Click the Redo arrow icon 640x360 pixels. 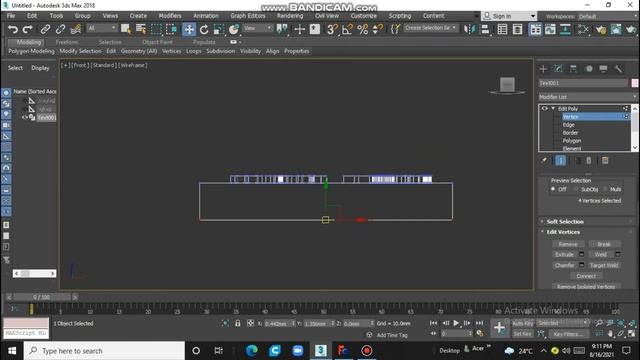(x=27, y=29)
